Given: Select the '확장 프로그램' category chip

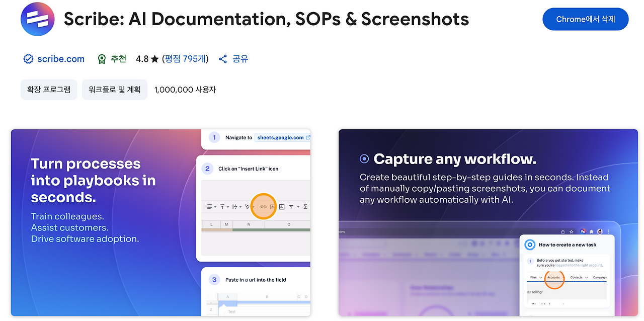Looking at the screenshot, I should pos(49,90).
